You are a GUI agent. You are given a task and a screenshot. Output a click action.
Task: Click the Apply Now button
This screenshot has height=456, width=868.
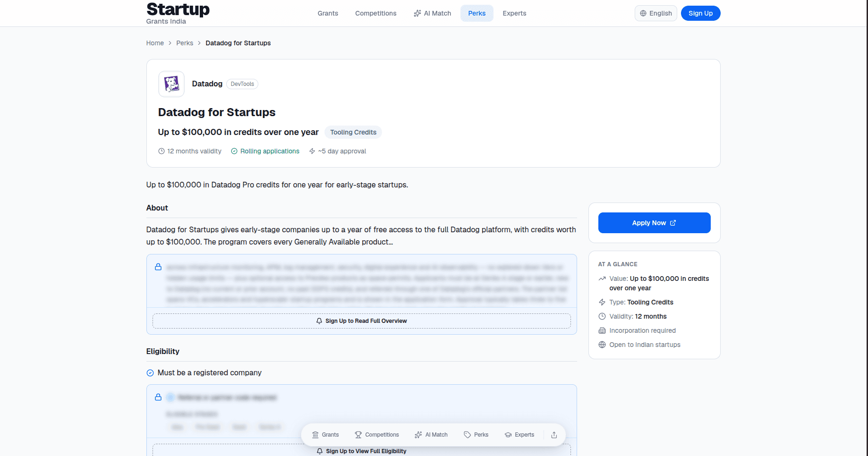click(x=654, y=223)
